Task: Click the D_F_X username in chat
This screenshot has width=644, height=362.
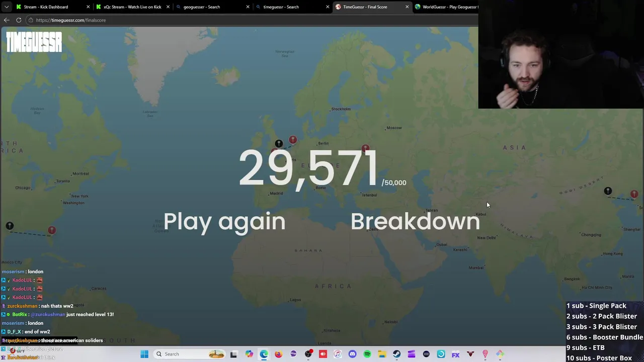Action: coord(14,332)
